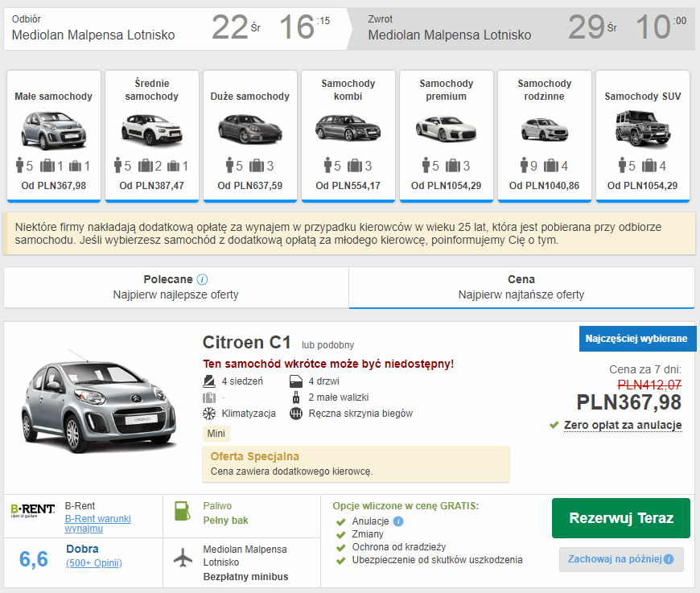Click the airplane pickup location icon
The image size is (700, 593).
183,558
